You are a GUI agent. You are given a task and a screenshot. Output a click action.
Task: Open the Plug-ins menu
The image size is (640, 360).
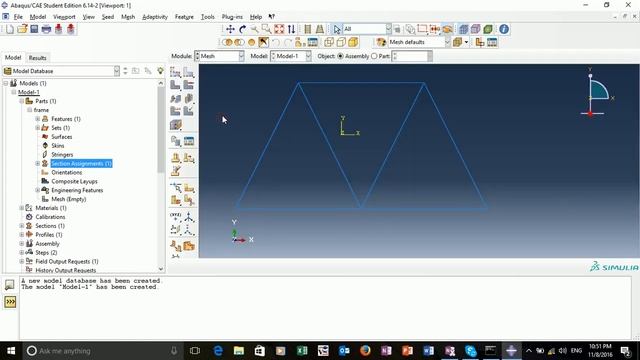[x=232, y=17]
